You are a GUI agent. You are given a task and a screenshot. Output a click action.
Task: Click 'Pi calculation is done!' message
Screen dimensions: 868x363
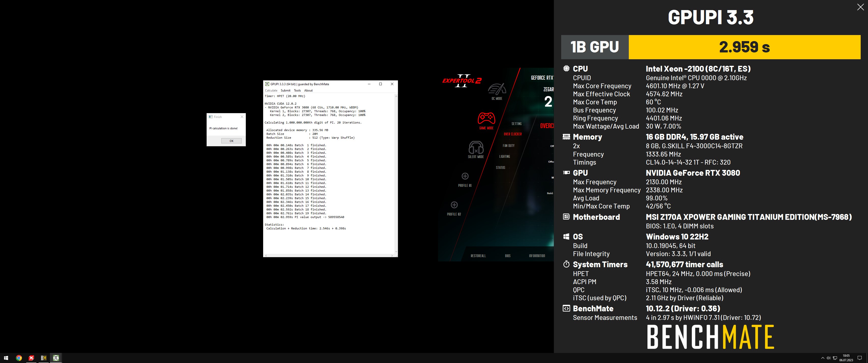pyautogui.click(x=223, y=128)
